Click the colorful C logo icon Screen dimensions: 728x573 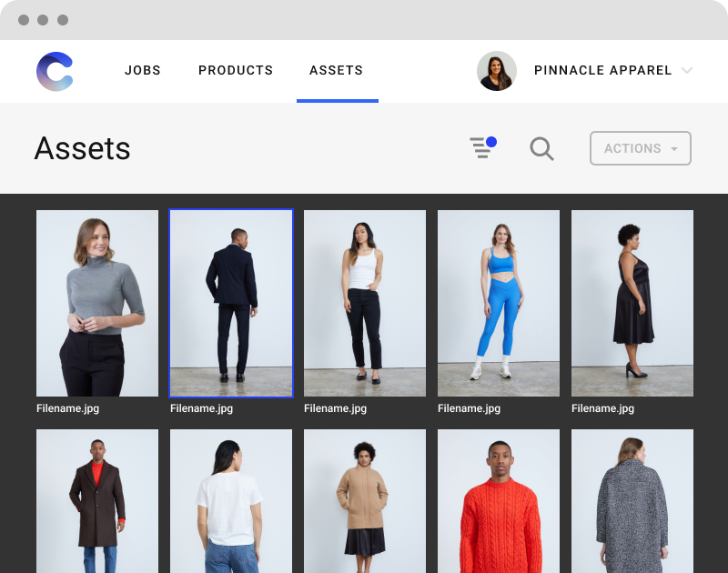click(x=55, y=71)
